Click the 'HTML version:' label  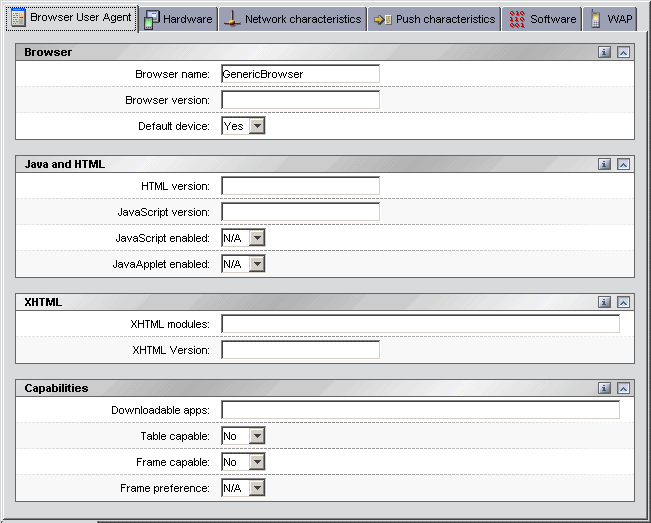175,186
